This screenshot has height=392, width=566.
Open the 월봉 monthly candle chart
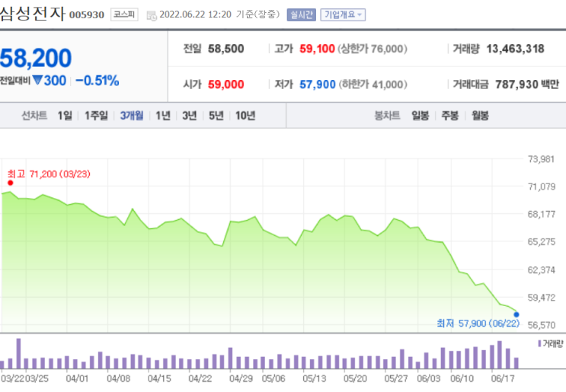click(x=481, y=116)
